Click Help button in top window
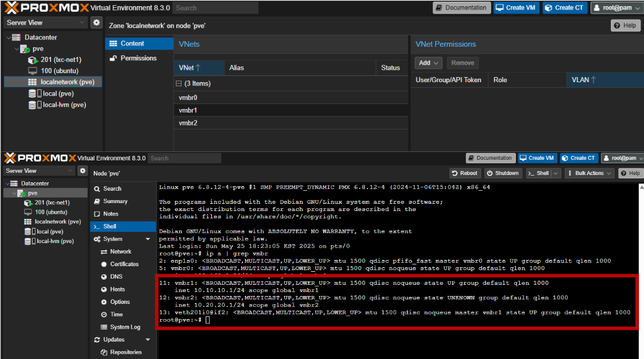The height and width of the screenshot is (359, 644). [x=625, y=25]
